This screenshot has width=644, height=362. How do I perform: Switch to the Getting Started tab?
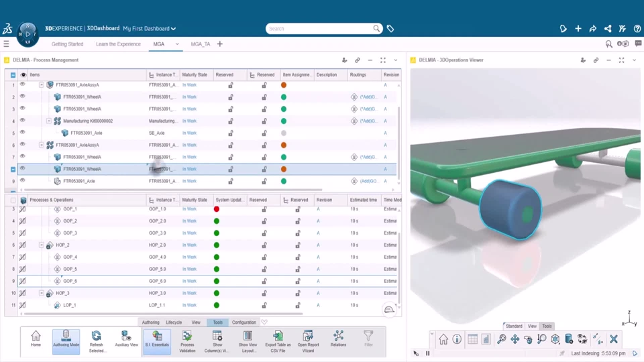coord(67,44)
